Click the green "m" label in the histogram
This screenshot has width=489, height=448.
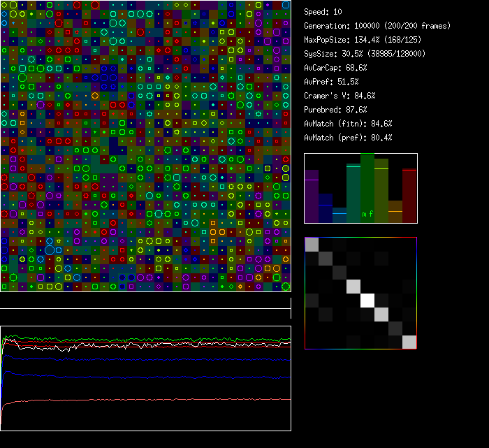[363, 213]
